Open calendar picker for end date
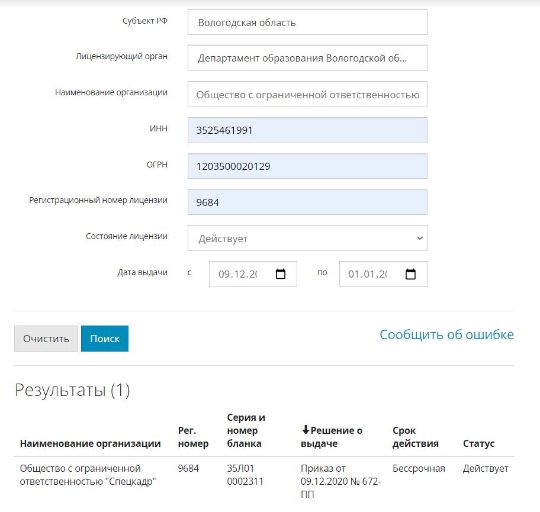Viewport: 540px width, 512px height. point(411,274)
